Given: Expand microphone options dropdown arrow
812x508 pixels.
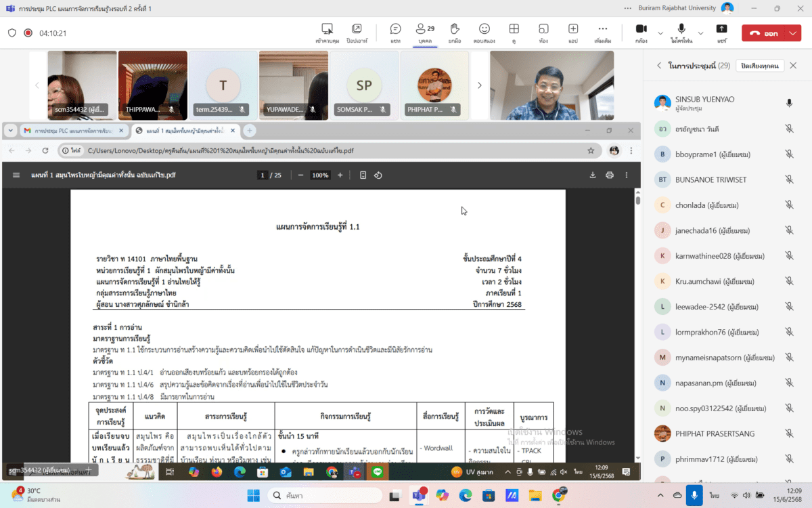Looking at the screenshot, I should pos(701,33).
